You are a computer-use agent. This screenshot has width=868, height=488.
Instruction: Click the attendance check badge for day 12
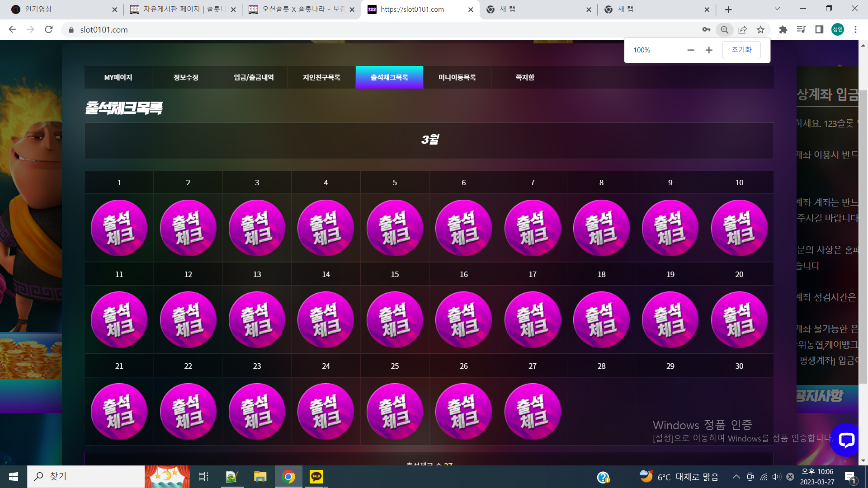point(188,320)
